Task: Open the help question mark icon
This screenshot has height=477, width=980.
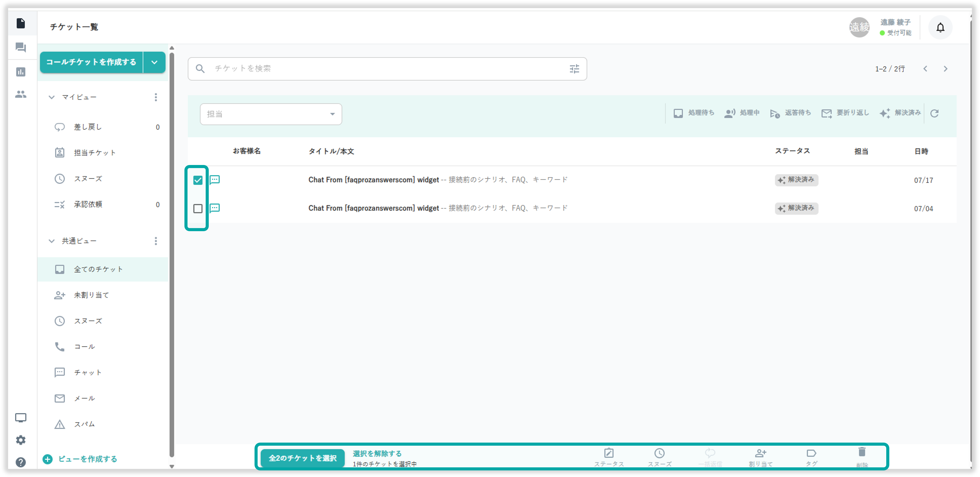Action: coord(21,462)
